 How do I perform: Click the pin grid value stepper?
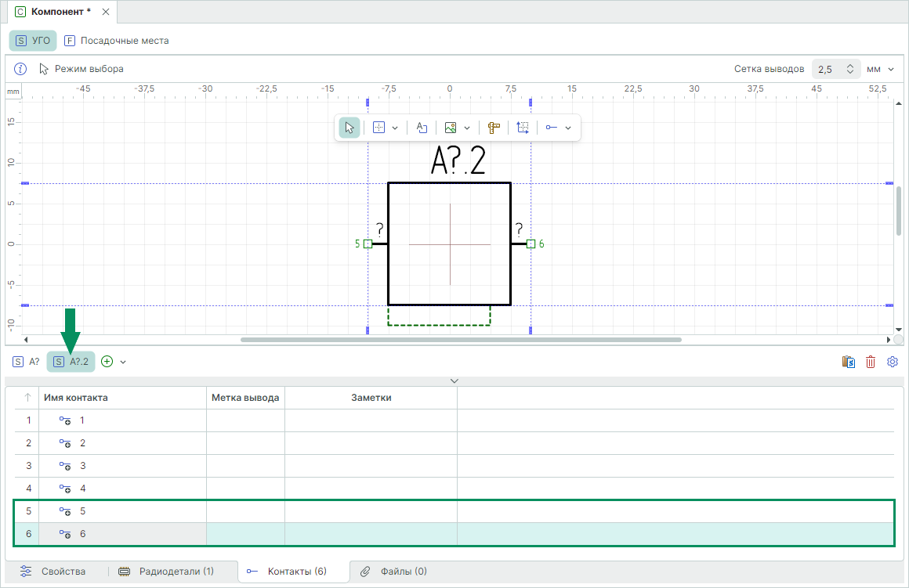850,69
